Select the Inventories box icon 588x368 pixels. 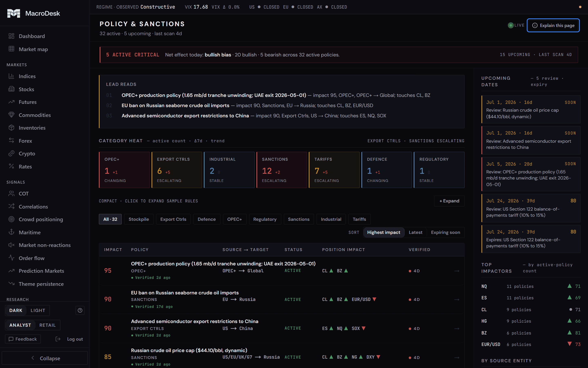pyautogui.click(x=11, y=128)
